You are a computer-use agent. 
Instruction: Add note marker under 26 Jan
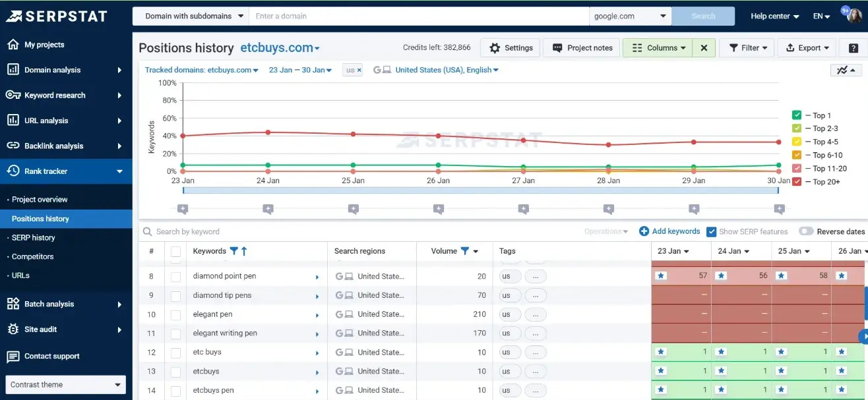tap(439, 209)
